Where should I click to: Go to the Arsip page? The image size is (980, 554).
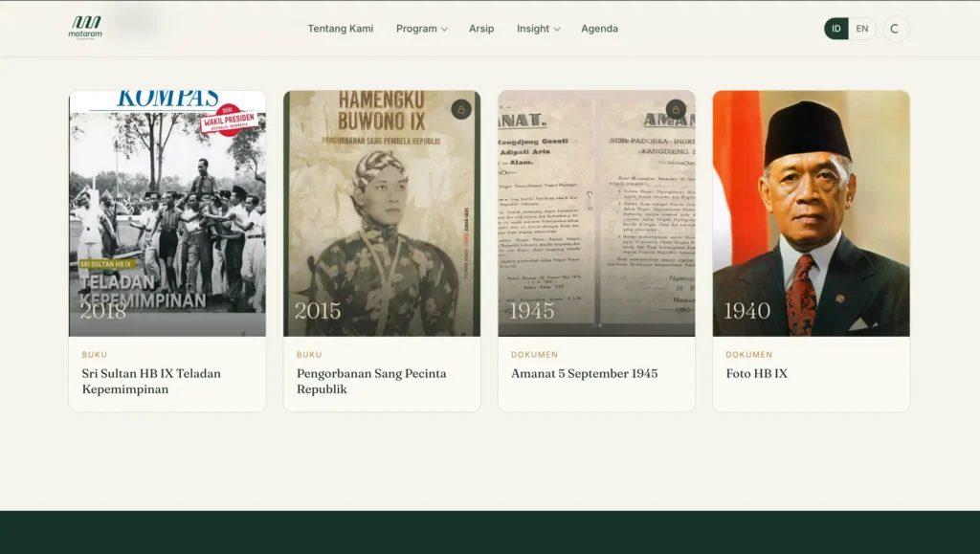[481, 29]
